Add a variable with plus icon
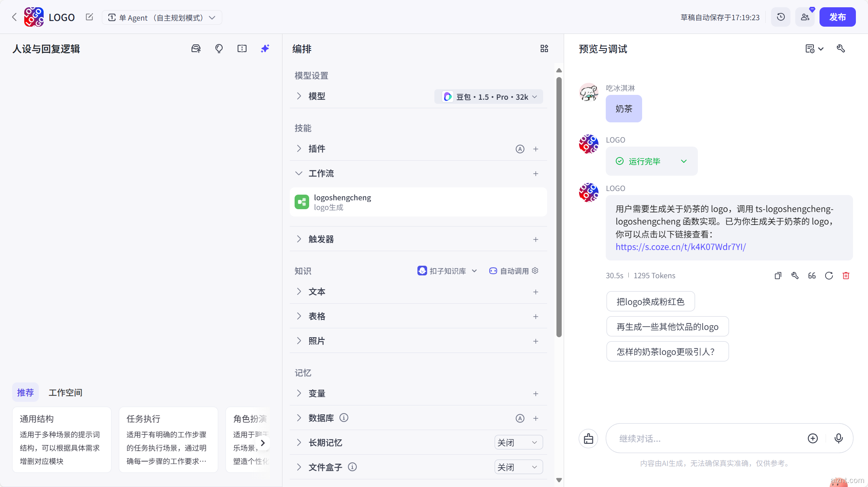Image resolution: width=868 pixels, height=487 pixels. click(536, 394)
